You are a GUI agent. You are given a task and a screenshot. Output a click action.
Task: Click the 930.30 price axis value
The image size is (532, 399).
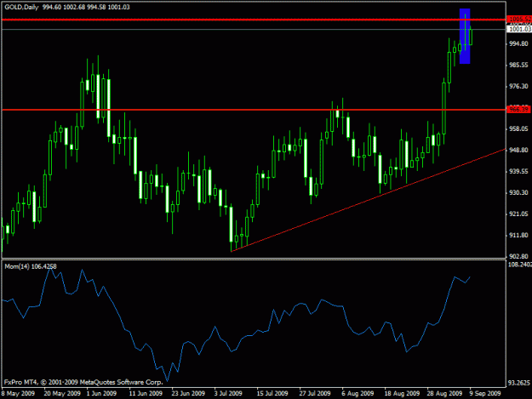point(518,192)
